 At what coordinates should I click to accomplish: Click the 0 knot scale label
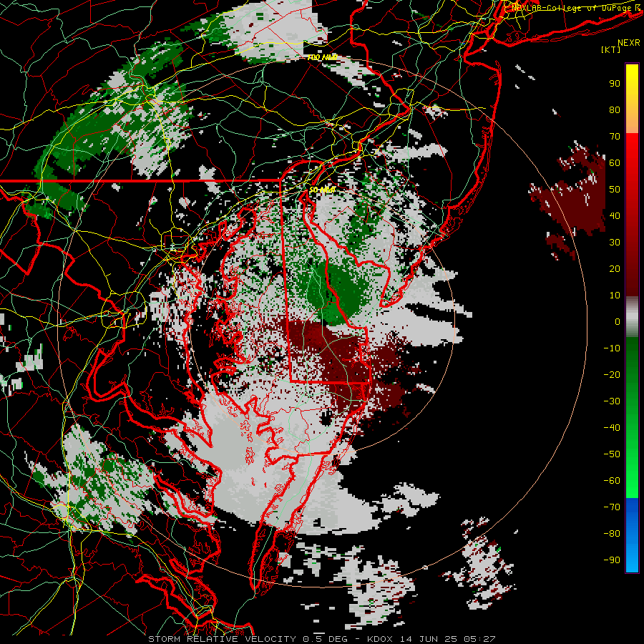point(618,321)
